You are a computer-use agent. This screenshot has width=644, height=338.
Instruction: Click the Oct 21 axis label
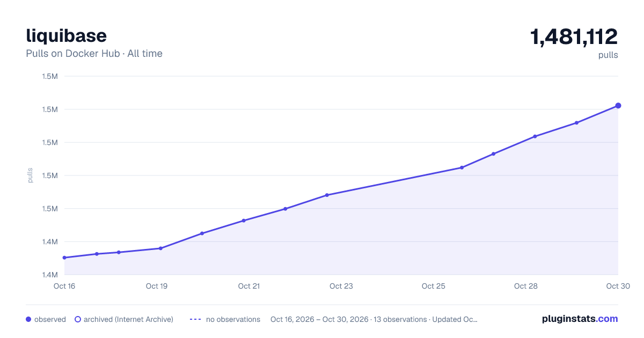249,286
